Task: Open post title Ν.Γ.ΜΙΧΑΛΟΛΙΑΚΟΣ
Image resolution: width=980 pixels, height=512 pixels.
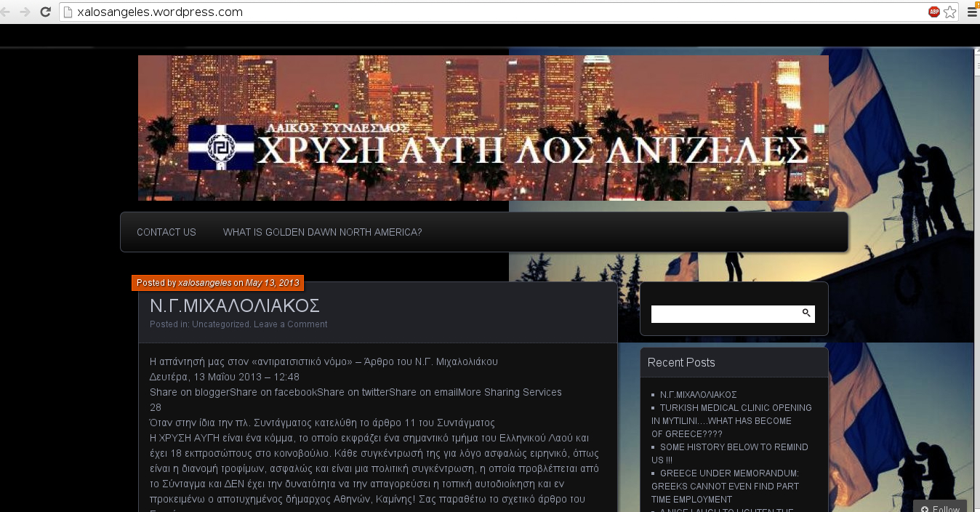Action: (235, 305)
